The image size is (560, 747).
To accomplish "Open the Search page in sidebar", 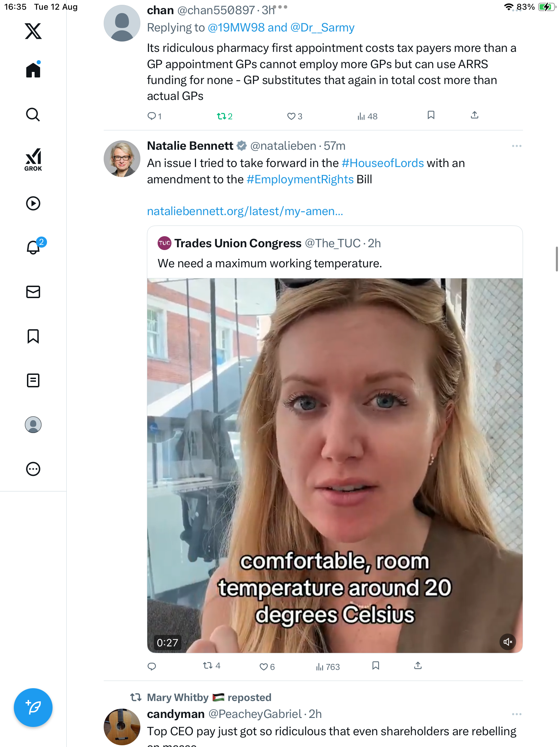I will coord(33,114).
